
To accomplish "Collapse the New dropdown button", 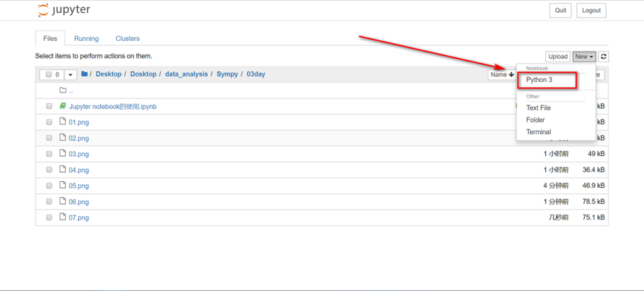I will 584,57.
